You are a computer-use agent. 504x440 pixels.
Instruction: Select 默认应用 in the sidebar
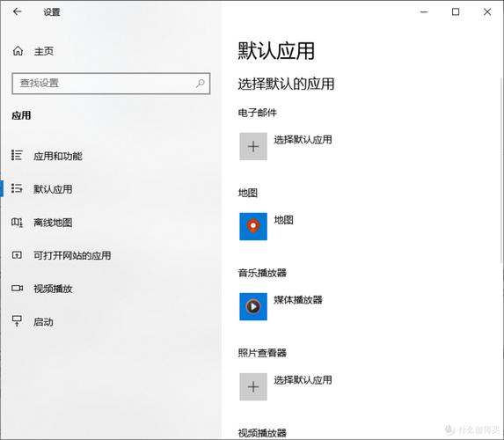click(53, 189)
